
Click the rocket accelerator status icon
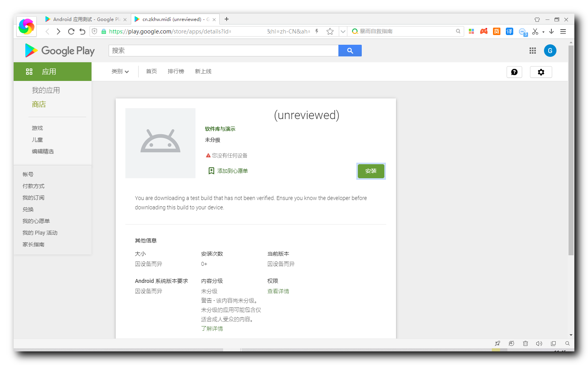click(497, 343)
